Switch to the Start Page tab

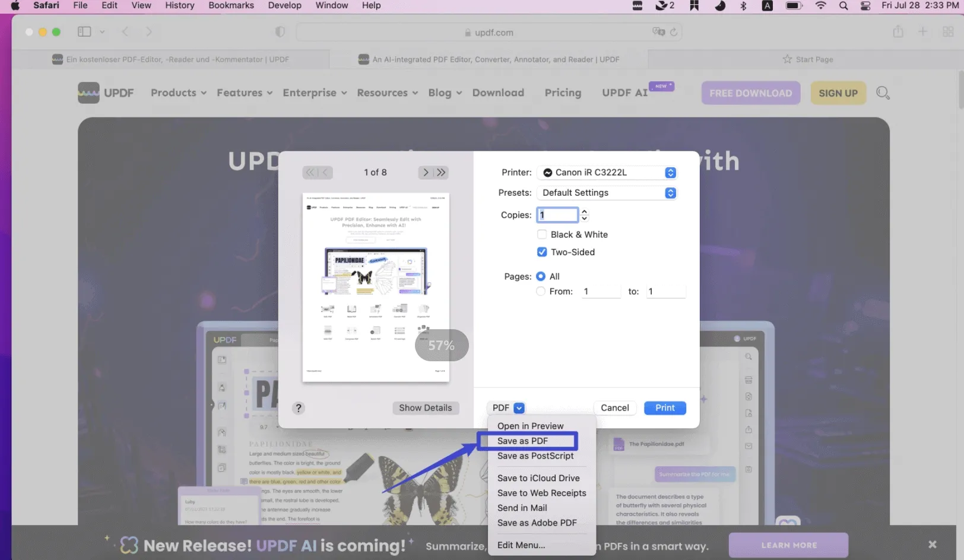coord(807,59)
